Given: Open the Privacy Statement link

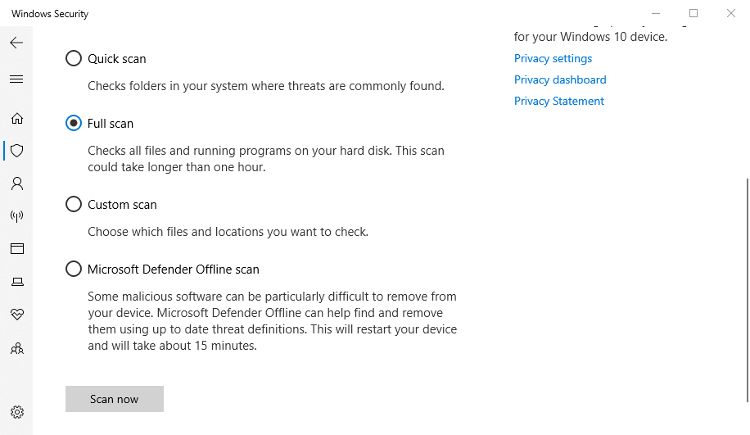Looking at the screenshot, I should 559,101.
